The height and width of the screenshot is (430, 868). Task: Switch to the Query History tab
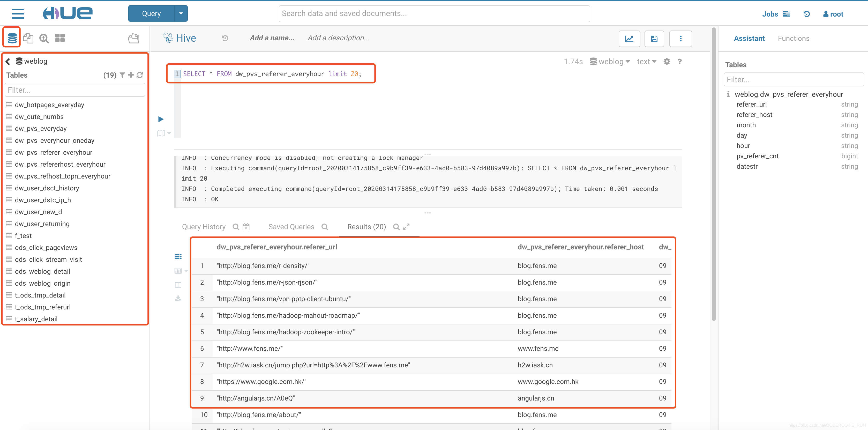click(x=204, y=227)
